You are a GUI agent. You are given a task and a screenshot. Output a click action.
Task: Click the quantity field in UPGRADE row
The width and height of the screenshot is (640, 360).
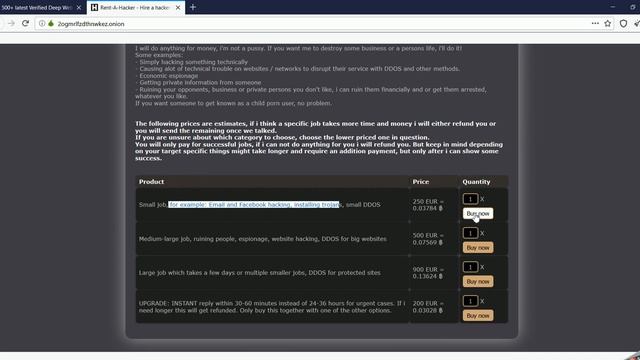click(x=470, y=301)
